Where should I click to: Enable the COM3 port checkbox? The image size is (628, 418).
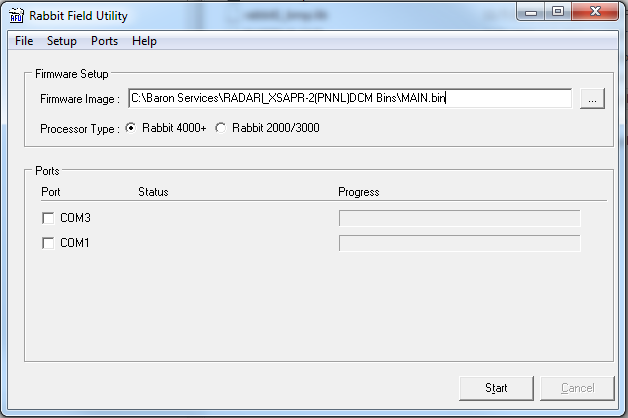(x=48, y=218)
